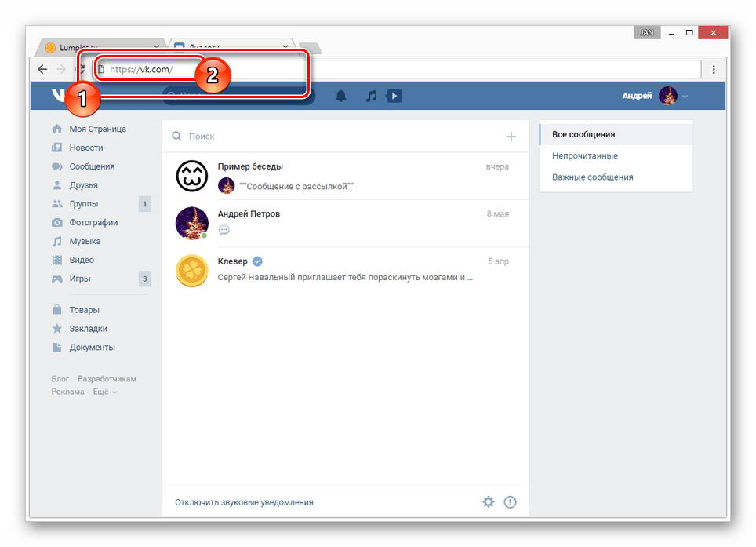Click the Chrome three-dot menu icon

pyautogui.click(x=714, y=69)
